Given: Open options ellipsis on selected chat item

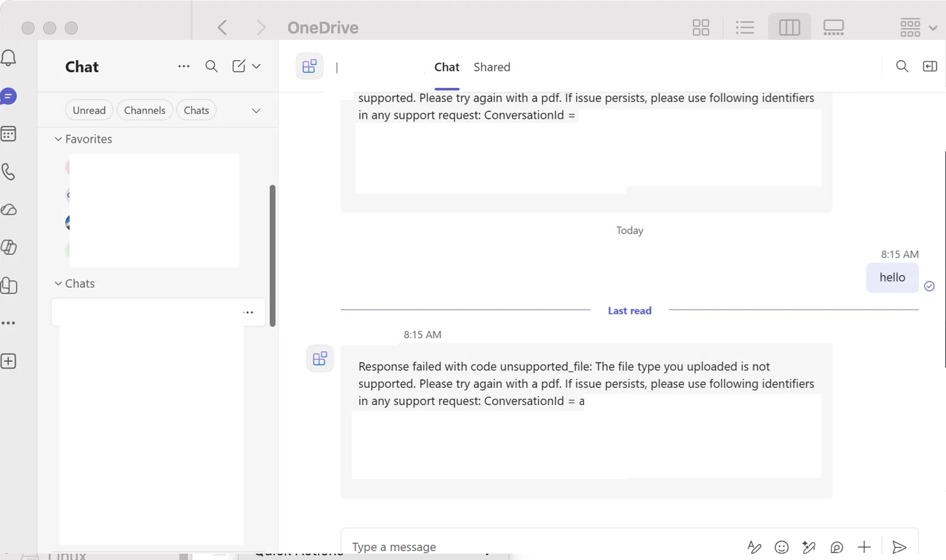Looking at the screenshot, I should tap(249, 313).
